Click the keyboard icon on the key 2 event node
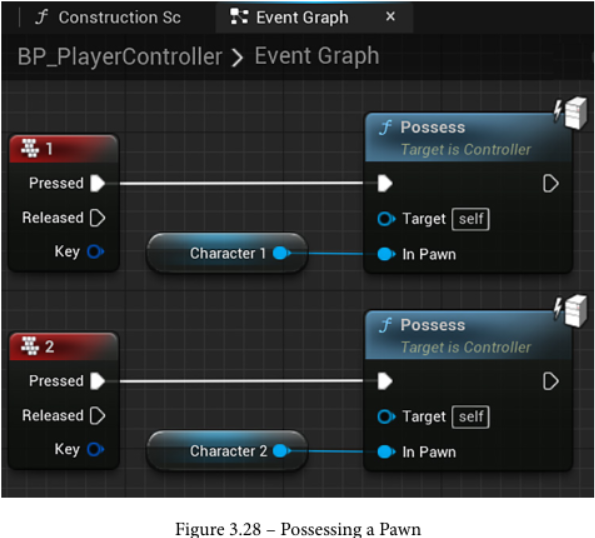 pyautogui.click(x=30, y=346)
